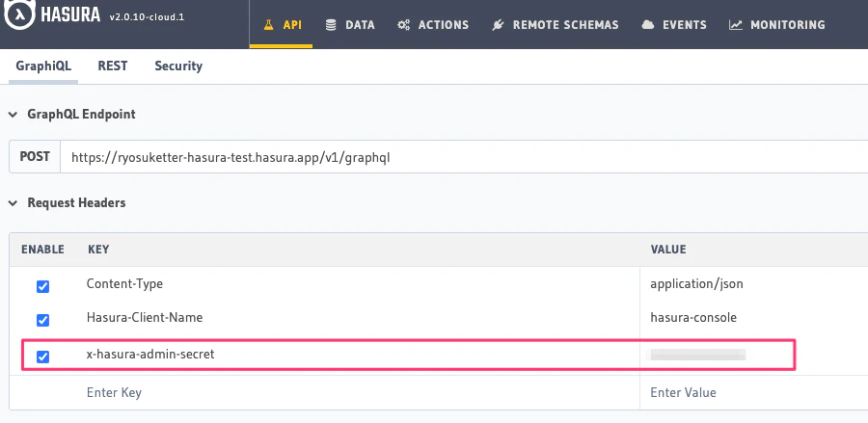The image size is (868, 423).
Task: Click the VALUE column header
Action: click(668, 250)
